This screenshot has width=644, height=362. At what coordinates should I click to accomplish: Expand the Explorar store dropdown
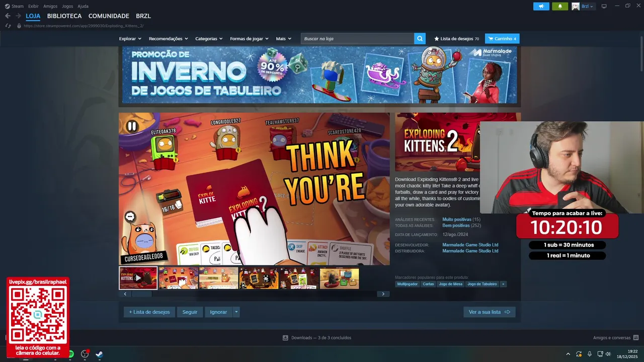pyautogui.click(x=130, y=39)
